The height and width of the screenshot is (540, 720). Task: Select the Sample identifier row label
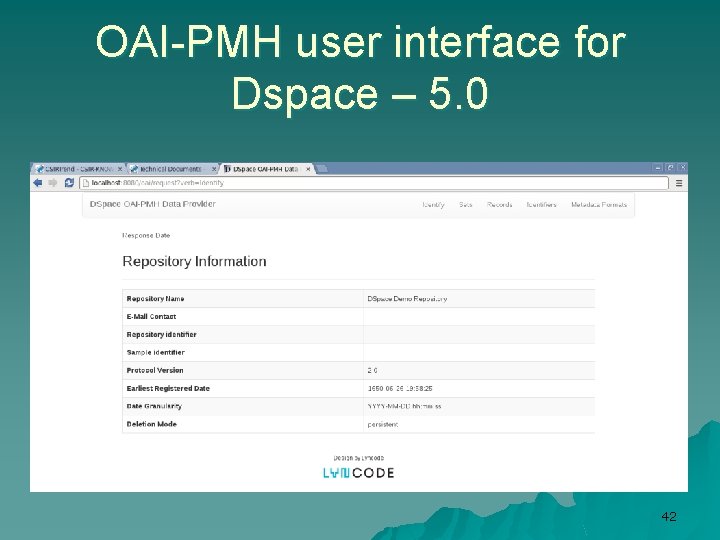click(155, 353)
